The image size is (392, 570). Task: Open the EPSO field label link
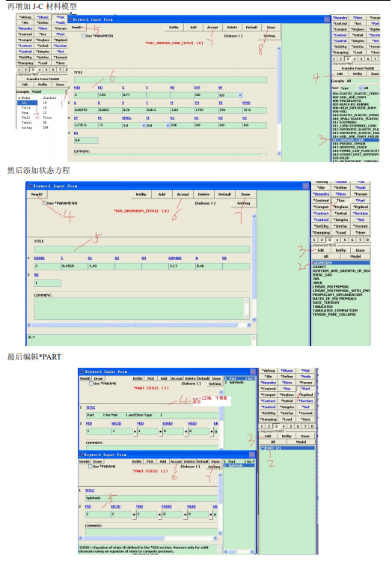246,103
